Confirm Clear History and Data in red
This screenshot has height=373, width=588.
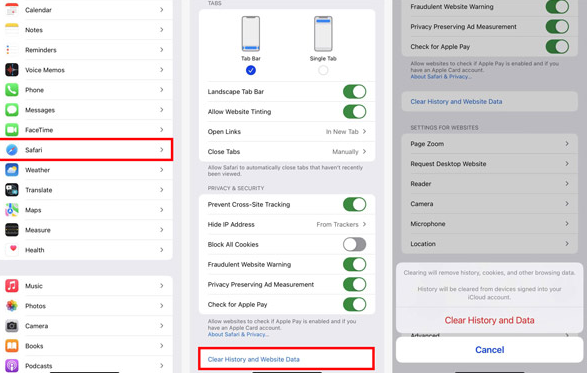point(489,320)
